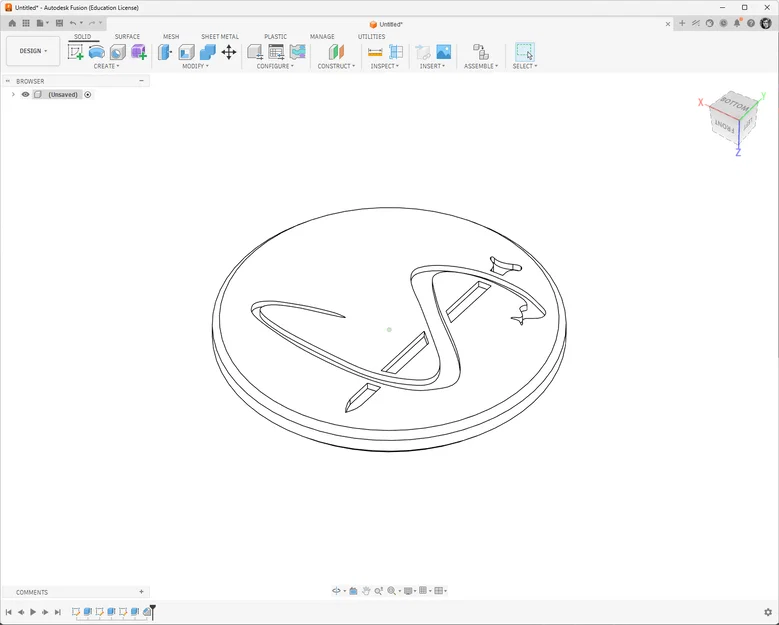Open the DESIGN workspace dropdown
This screenshot has height=625, width=779.
[x=33, y=51]
